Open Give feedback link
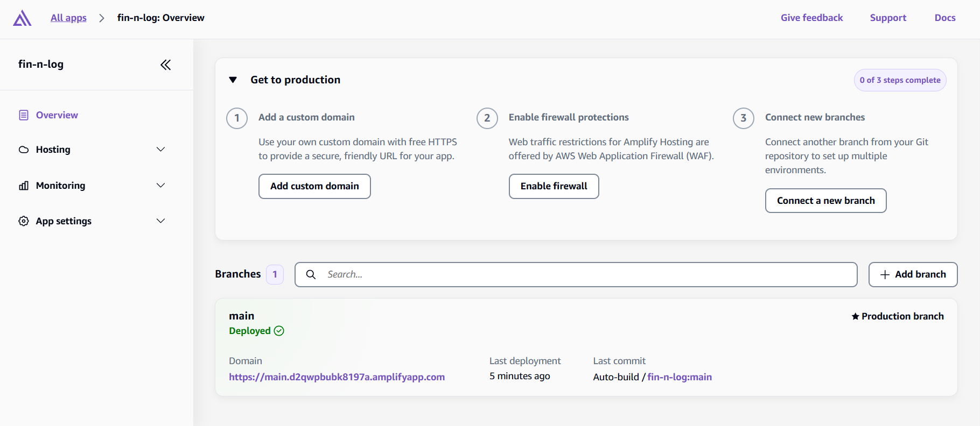Viewport: 980px width, 426px height. click(x=811, y=18)
